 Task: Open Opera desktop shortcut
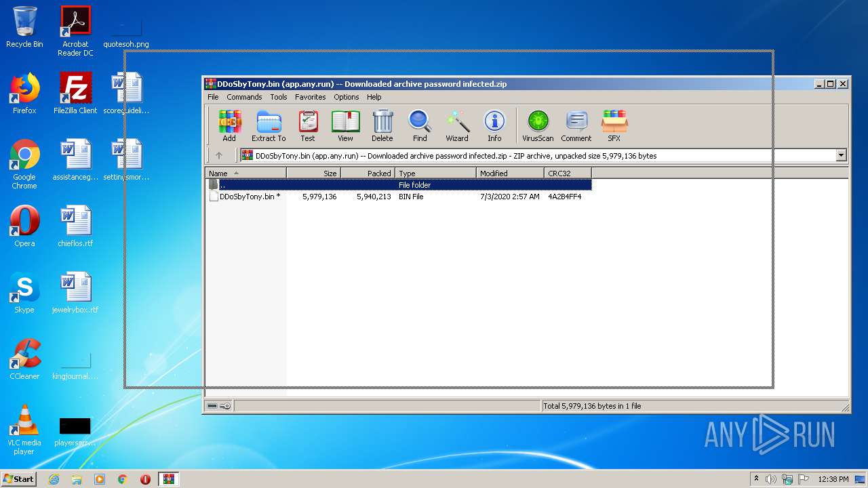click(x=24, y=226)
